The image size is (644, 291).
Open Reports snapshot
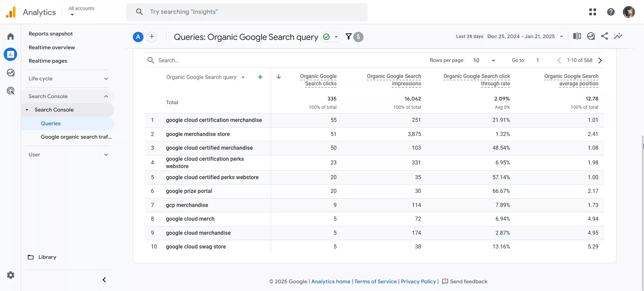[x=51, y=34]
